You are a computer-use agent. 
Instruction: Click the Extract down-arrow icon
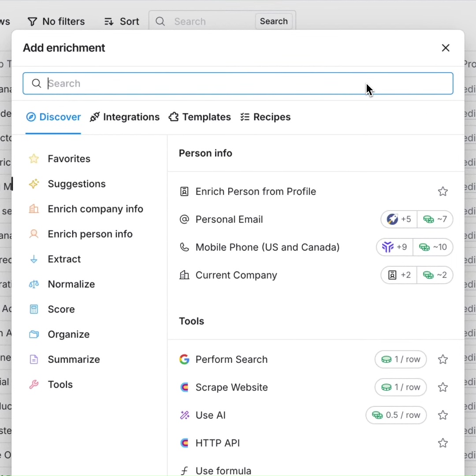coord(34,259)
